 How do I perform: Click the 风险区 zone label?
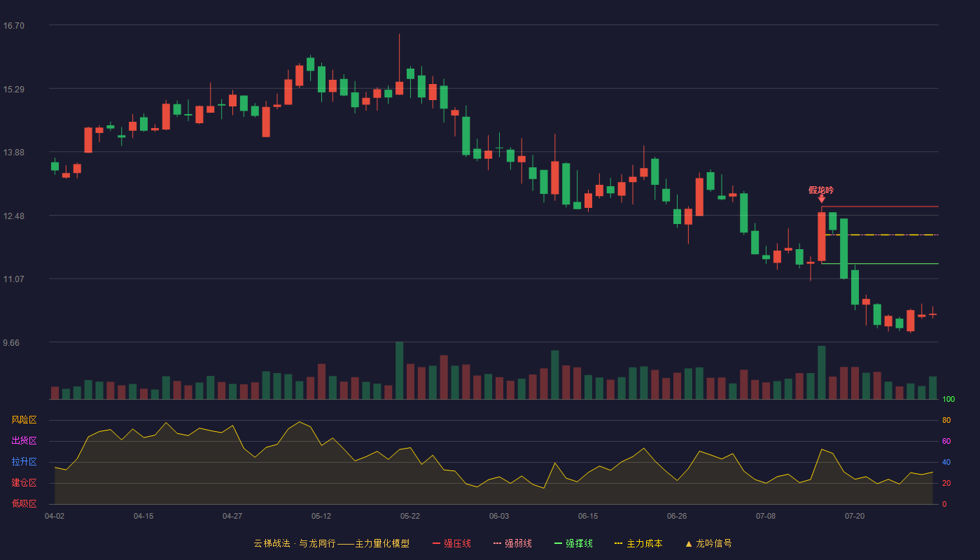pos(24,420)
